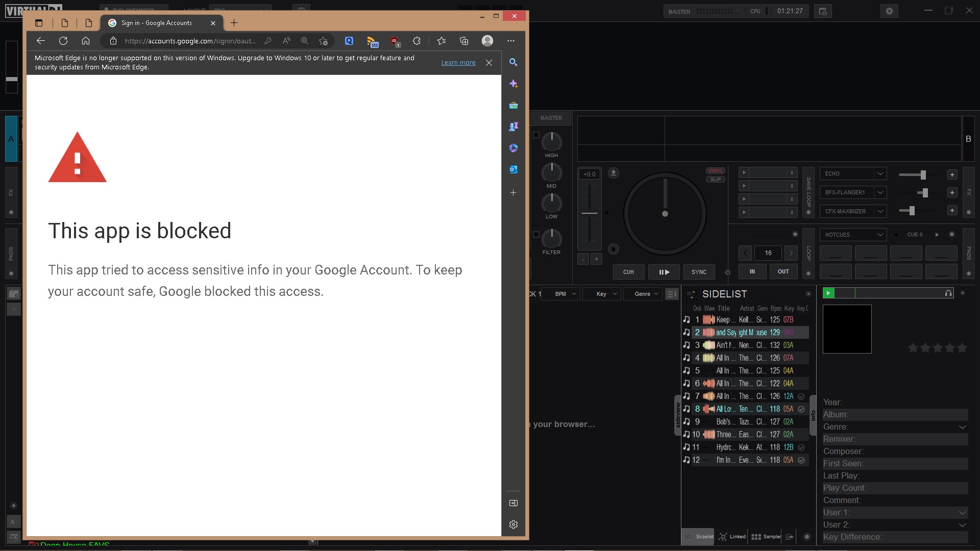Click the MASTER mixer tab
This screenshot has height=551, width=980.
pos(551,118)
